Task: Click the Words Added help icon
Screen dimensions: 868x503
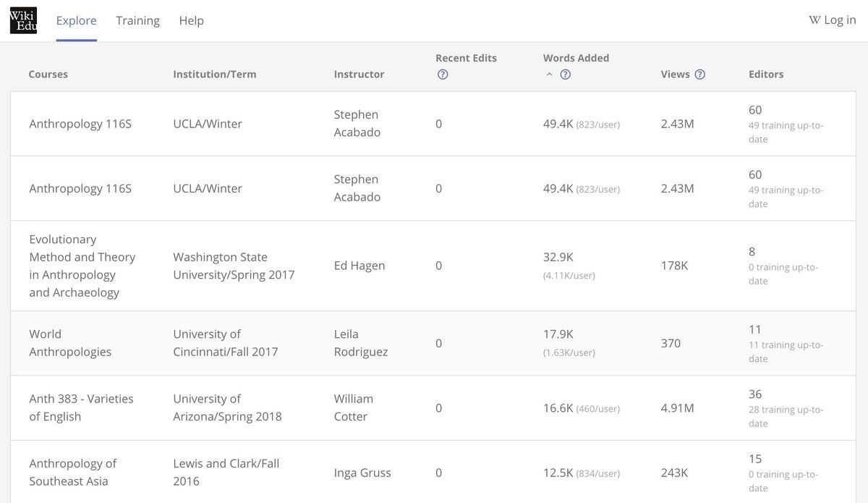Action: [x=566, y=75]
